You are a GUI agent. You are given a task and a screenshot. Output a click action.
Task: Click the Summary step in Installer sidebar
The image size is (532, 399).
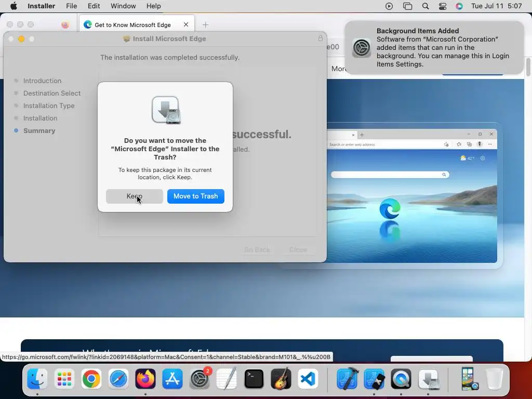39,131
